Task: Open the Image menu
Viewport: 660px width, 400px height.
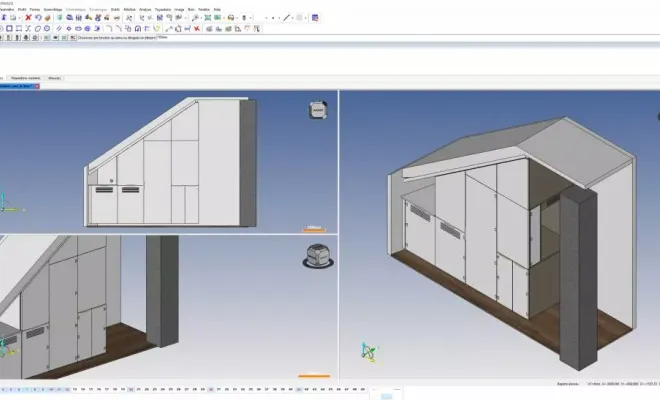Action: coord(179,9)
